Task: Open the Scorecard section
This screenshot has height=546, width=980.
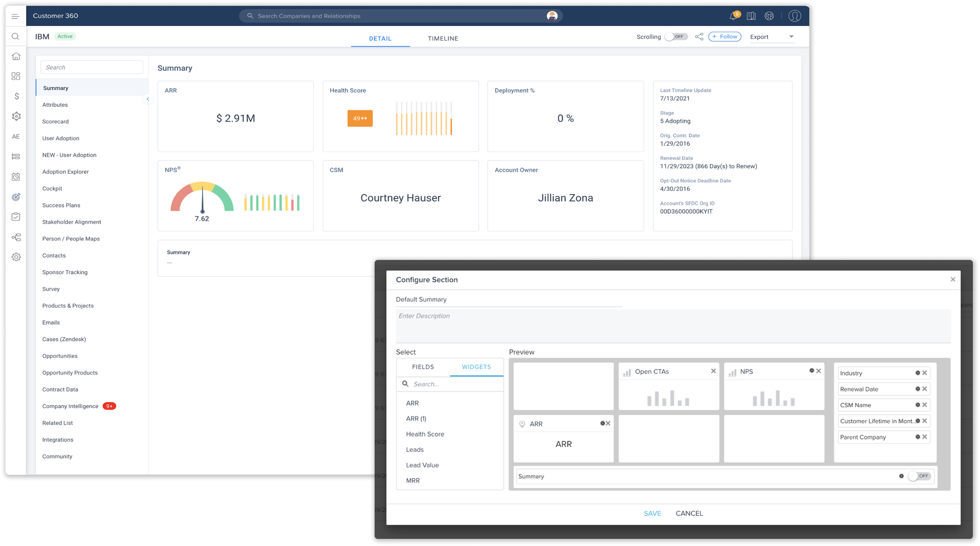Action: 55,121
